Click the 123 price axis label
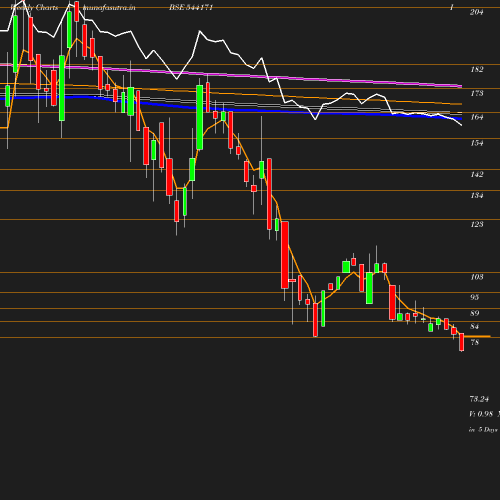The image size is (500, 500). pos(477,224)
